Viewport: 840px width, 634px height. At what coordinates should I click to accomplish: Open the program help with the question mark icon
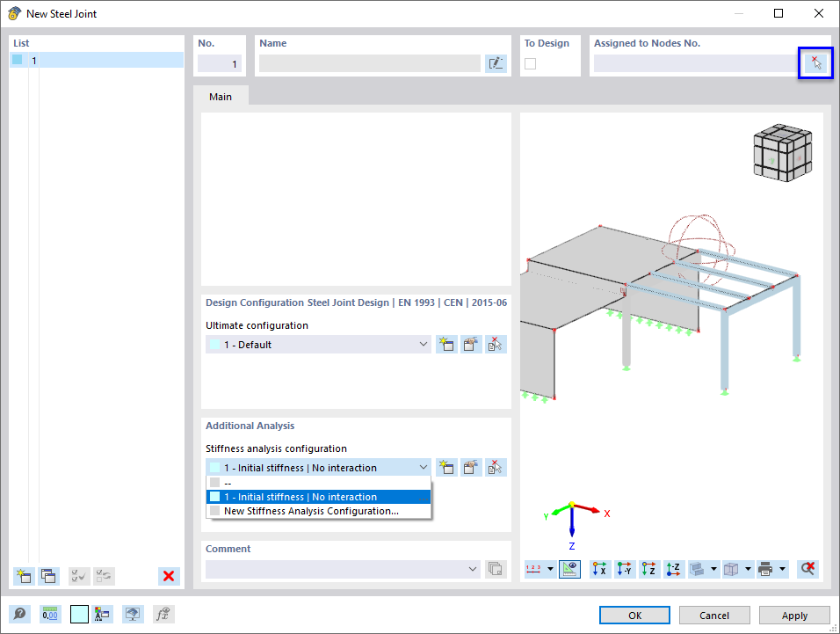pos(19,614)
